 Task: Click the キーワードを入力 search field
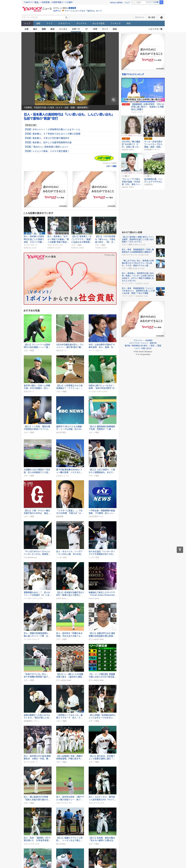[44, 18]
